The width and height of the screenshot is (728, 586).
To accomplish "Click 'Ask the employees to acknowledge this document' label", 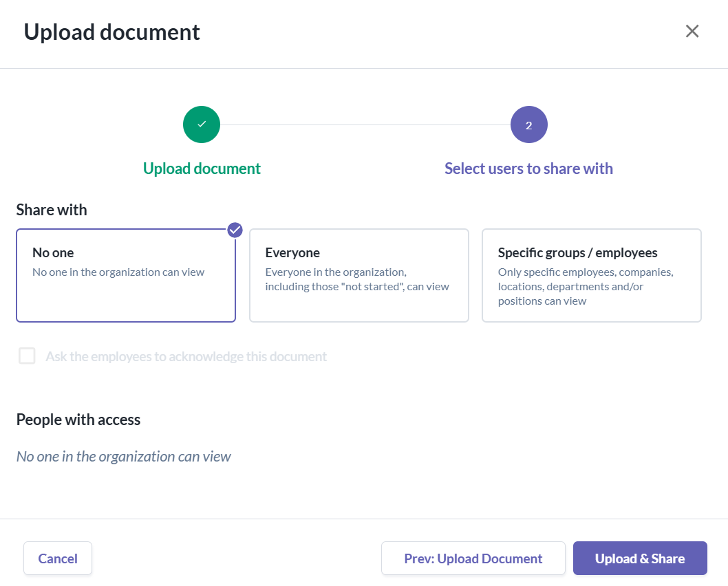I will [x=186, y=356].
